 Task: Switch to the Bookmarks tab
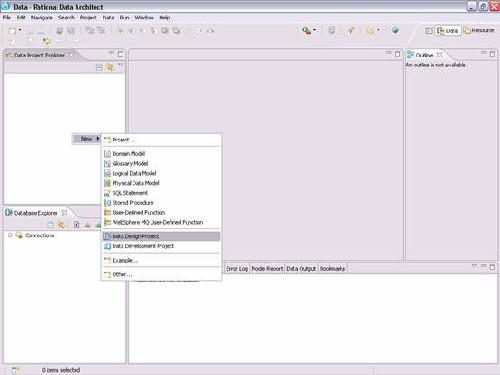coord(332,269)
